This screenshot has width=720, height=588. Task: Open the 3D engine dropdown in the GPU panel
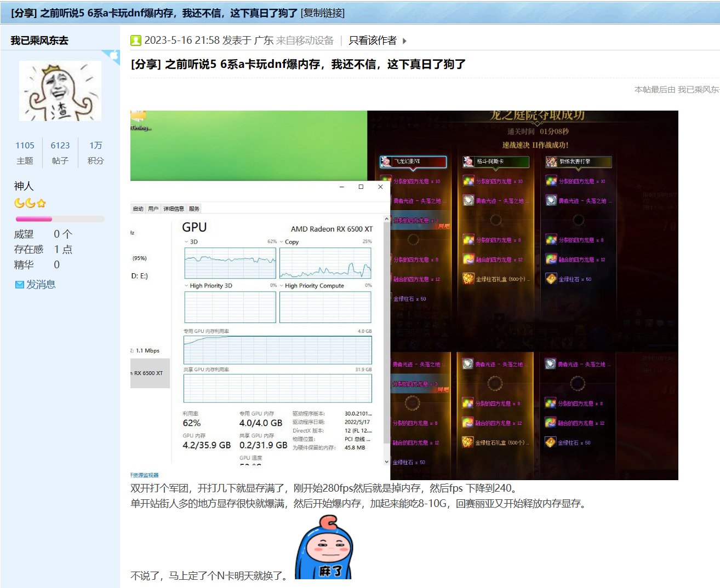[x=186, y=241]
